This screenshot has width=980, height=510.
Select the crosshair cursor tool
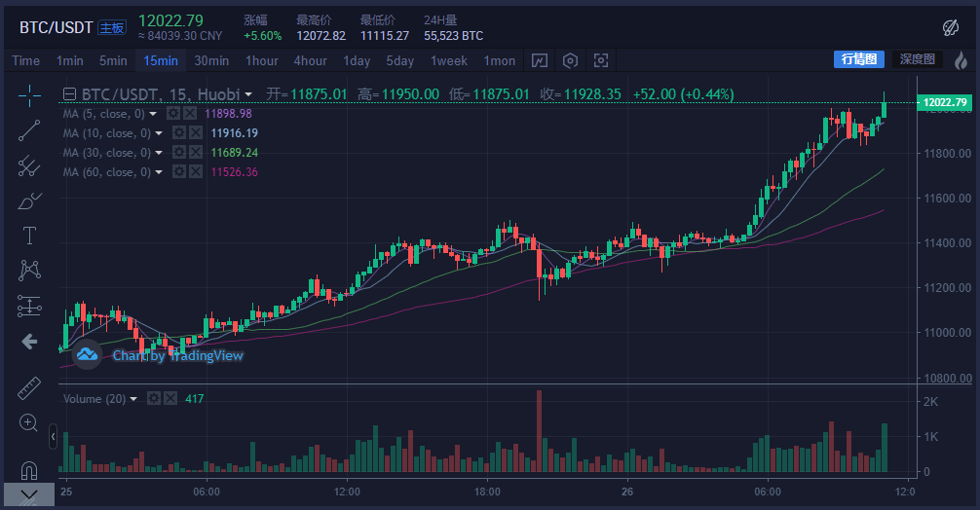[x=29, y=95]
